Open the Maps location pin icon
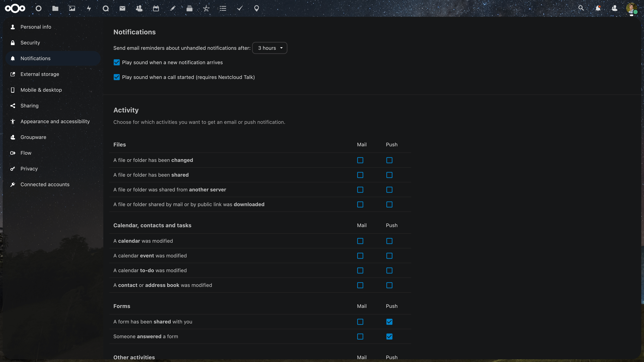This screenshot has width=644, height=362. [257, 8]
